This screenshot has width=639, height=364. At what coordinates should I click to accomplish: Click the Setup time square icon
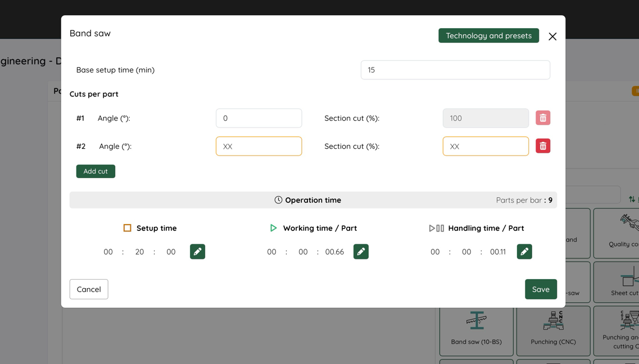[x=127, y=228]
